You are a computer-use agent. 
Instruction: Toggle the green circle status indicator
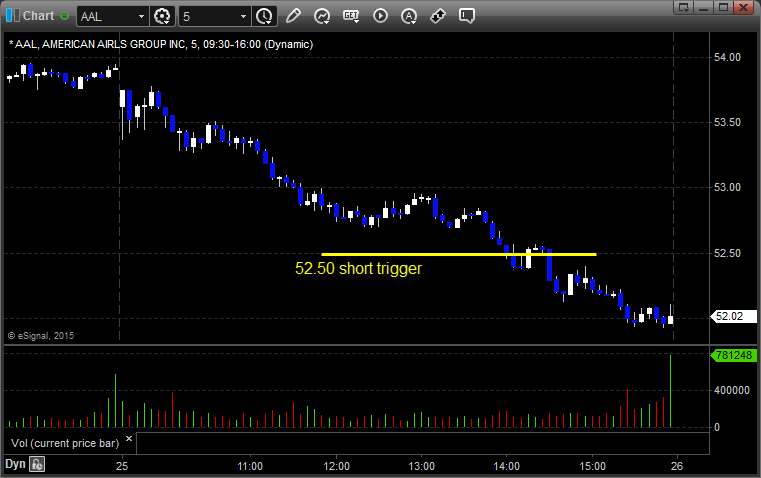65,16
